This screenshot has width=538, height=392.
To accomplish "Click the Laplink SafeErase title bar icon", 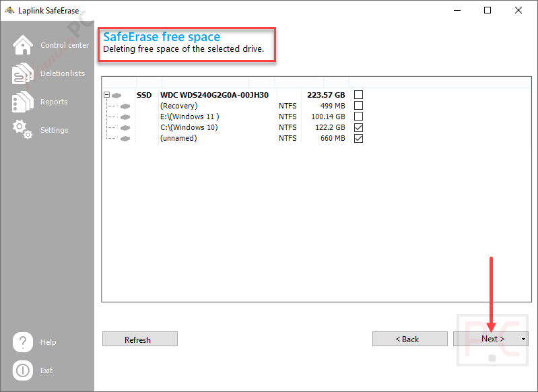I will (x=9, y=10).
